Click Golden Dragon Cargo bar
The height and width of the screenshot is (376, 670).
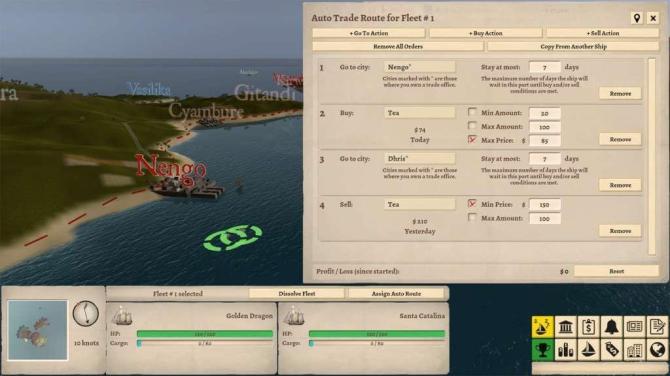[x=205, y=343]
